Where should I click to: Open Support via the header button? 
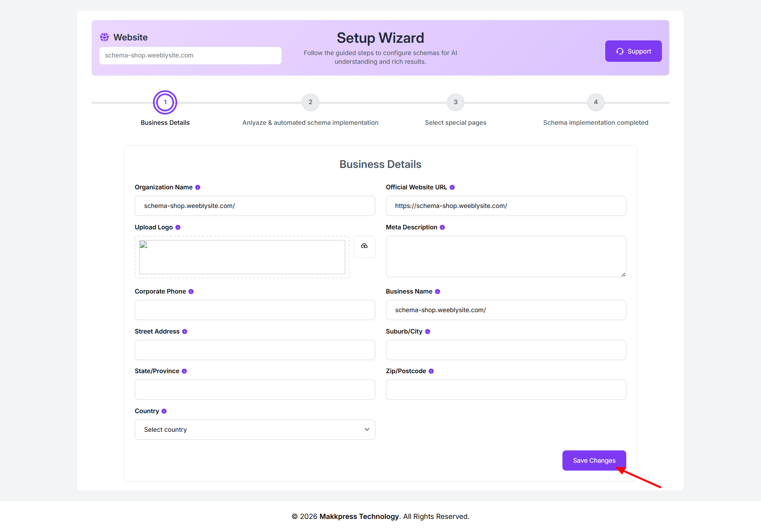(x=633, y=51)
